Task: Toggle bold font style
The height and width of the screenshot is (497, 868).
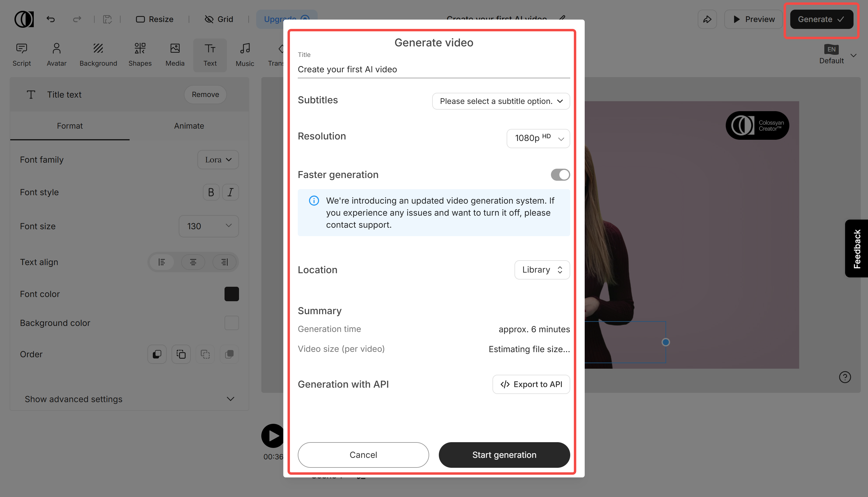Action: (211, 192)
